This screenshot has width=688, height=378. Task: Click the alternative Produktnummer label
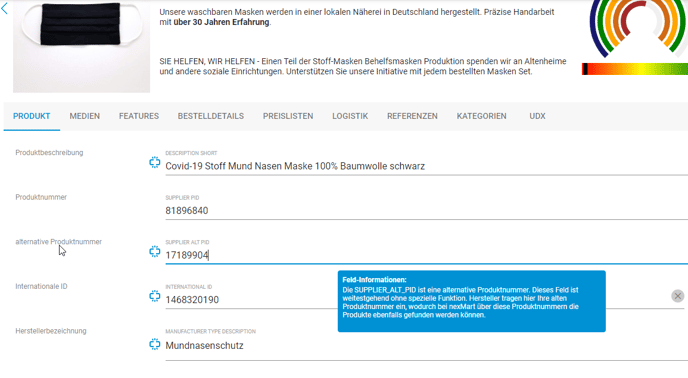tap(58, 242)
